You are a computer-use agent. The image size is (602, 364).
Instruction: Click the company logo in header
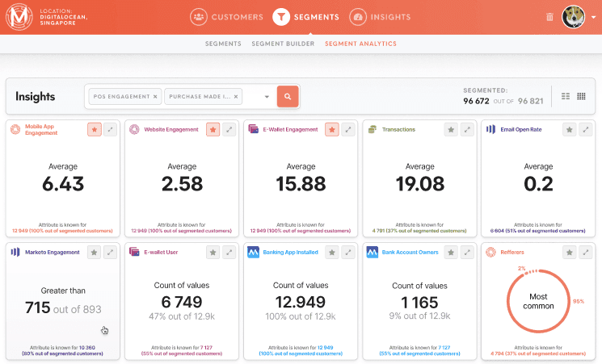point(18,16)
